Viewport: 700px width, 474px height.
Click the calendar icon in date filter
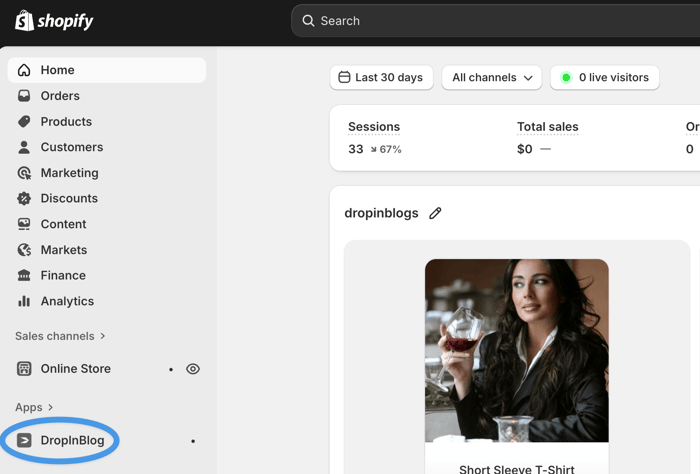click(x=344, y=77)
